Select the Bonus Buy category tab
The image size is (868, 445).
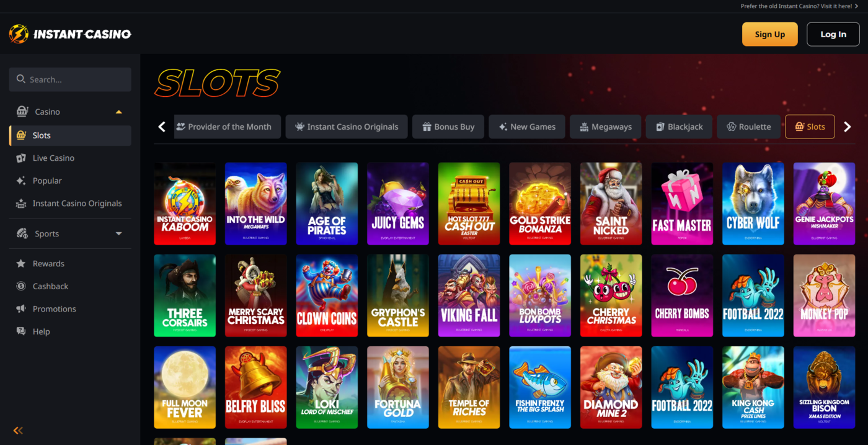click(448, 127)
